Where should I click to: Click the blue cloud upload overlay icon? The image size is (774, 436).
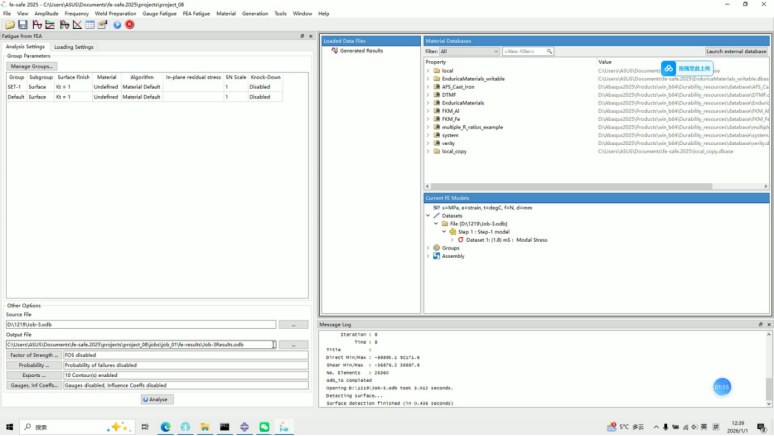(668, 69)
